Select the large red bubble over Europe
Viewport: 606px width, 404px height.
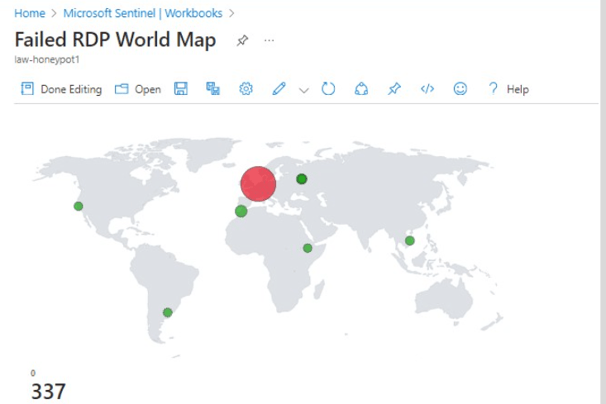(258, 184)
